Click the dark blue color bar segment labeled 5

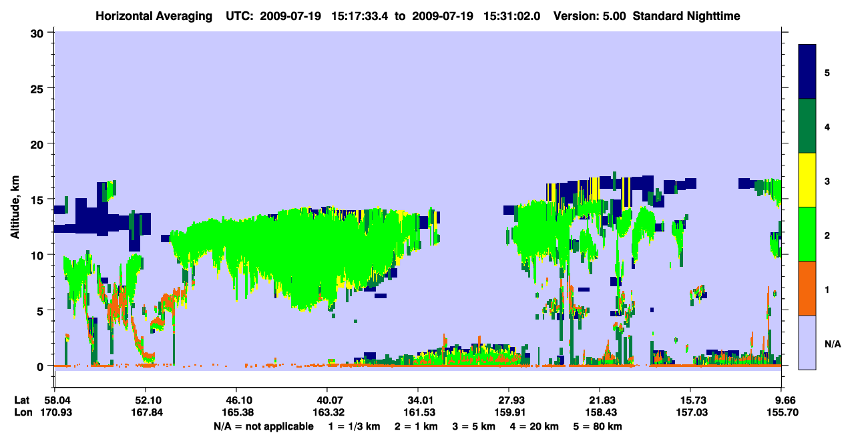point(807,72)
